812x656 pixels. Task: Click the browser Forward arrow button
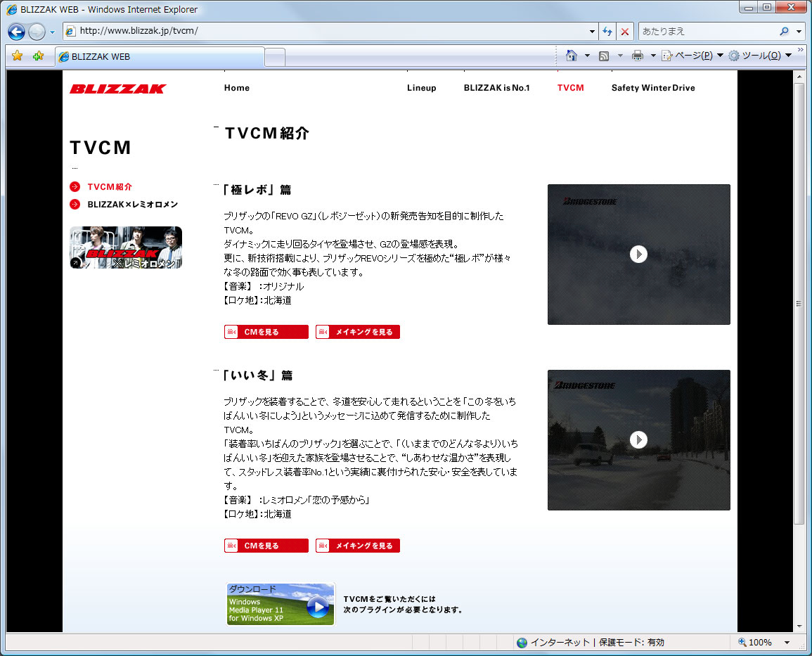coord(37,32)
